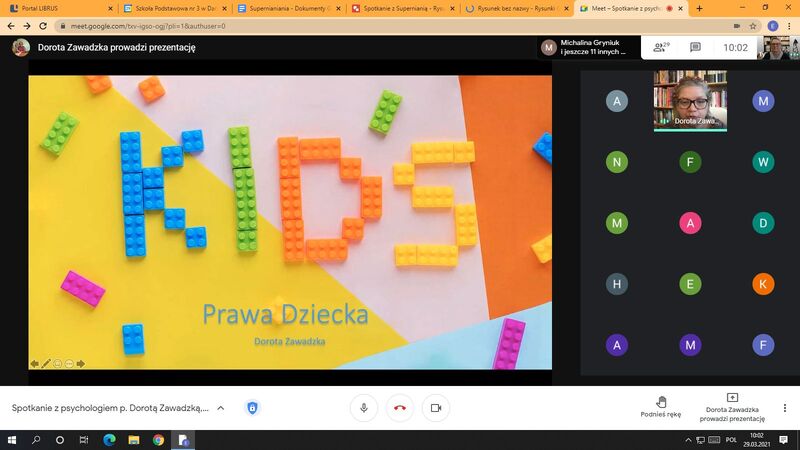Click the host controls shield icon
Image resolution: width=800 pixels, height=450 pixels.
click(252, 408)
